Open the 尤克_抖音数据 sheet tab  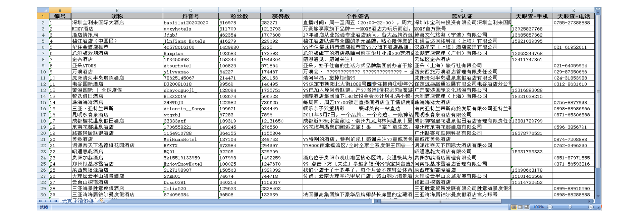click(78, 201)
